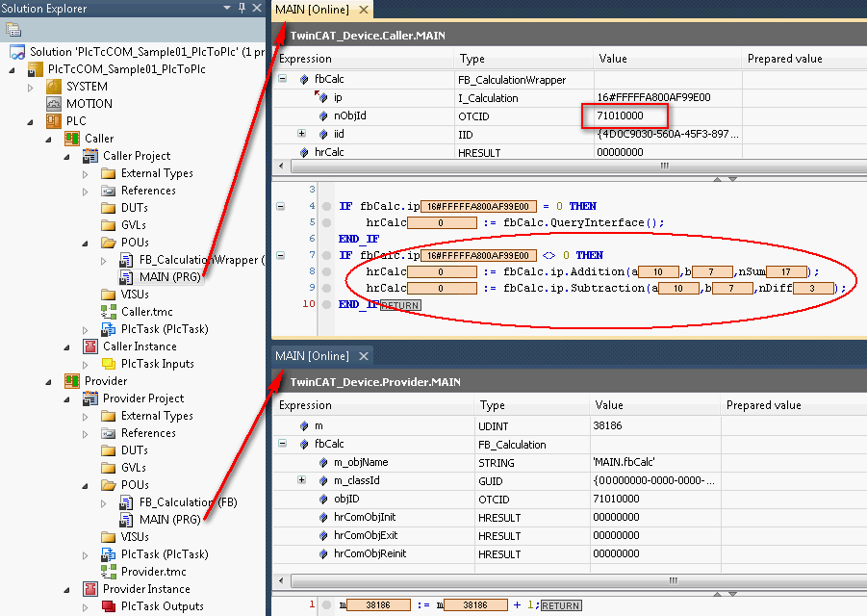Screen dimensions: 867x616
Task: Toggle breakpoint on code line 10
Action: pos(327,305)
